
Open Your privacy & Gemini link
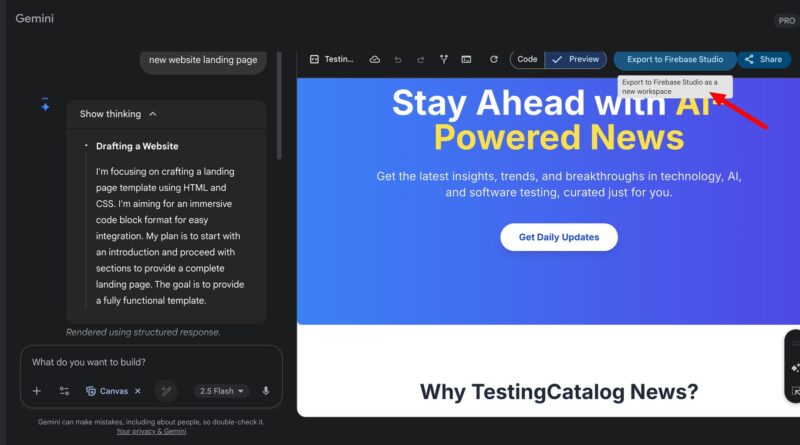tap(151, 431)
